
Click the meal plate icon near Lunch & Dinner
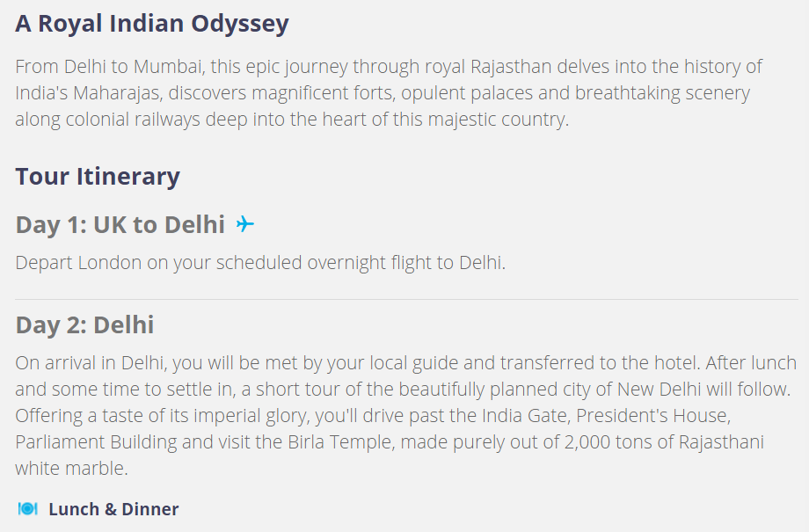pyautogui.click(x=28, y=509)
